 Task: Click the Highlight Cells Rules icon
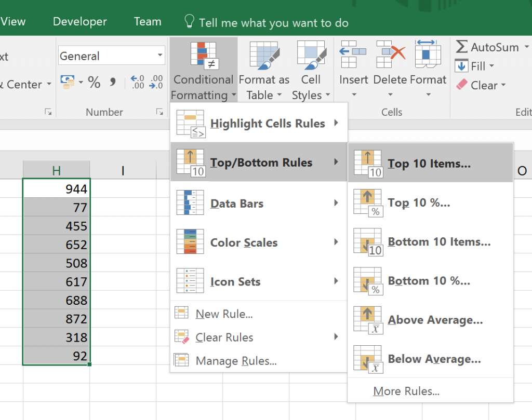click(x=191, y=124)
